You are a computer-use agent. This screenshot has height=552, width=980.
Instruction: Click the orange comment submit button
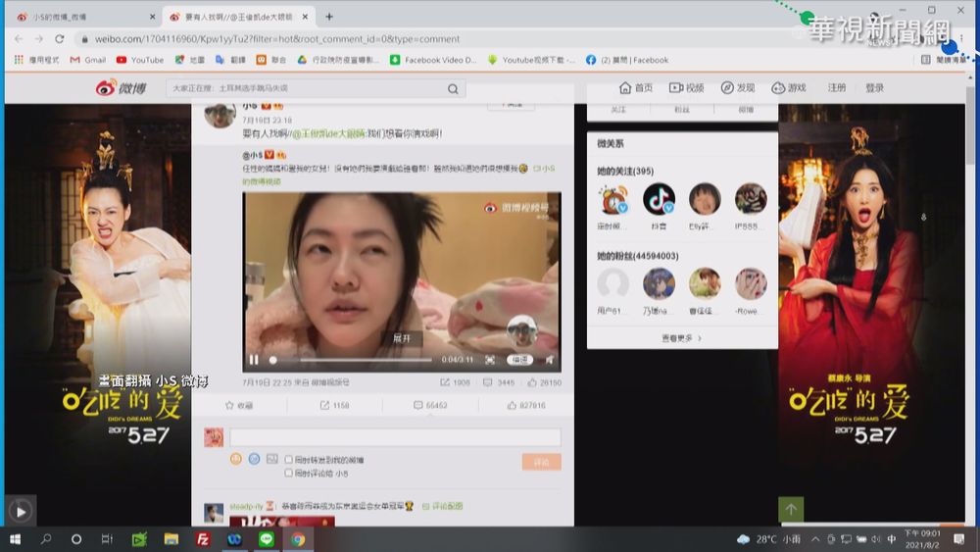(541, 462)
